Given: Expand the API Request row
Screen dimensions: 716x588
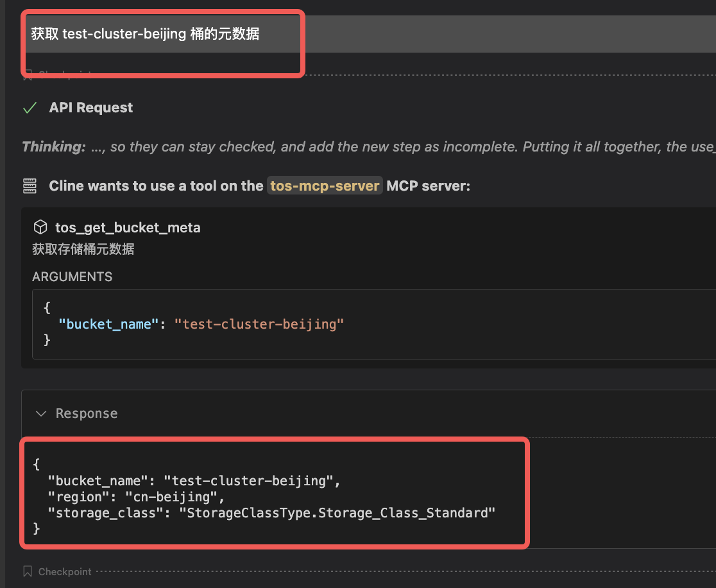Looking at the screenshot, I should tap(90, 108).
